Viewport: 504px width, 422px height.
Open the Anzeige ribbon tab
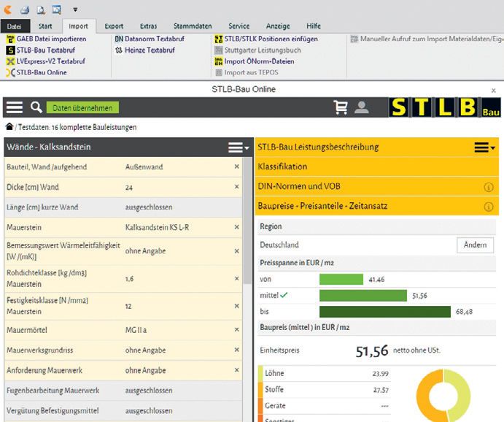coord(278,26)
